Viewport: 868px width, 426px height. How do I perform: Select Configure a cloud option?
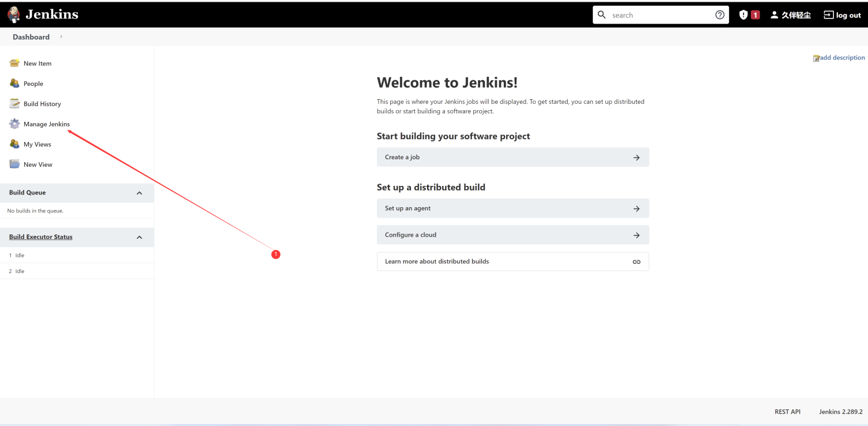(x=512, y=235)
